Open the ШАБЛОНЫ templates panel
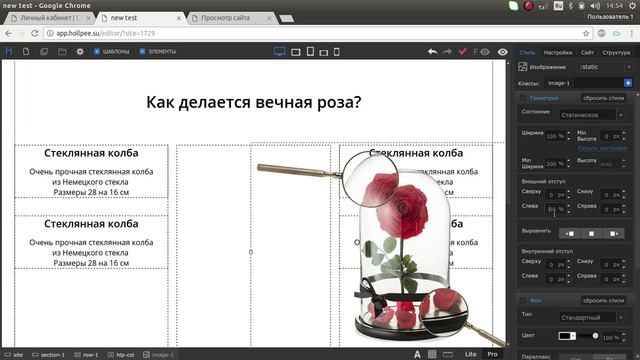The width and height of the screenshot is (640, 360). pyautogui.click(x=111, y=51)
